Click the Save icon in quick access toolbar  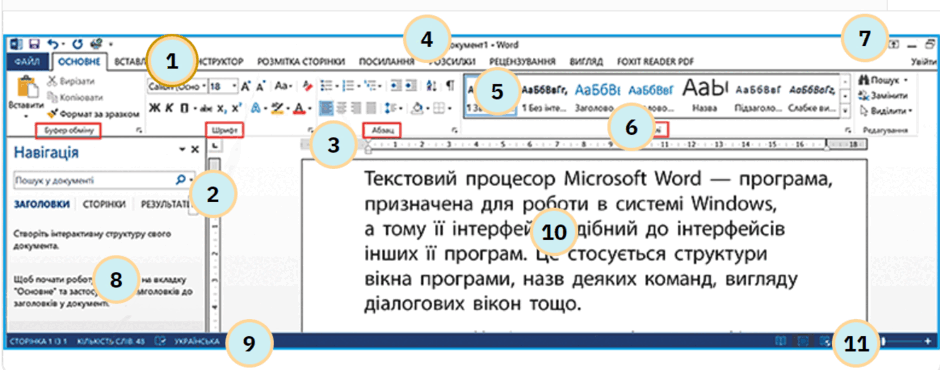click(34, 44)
